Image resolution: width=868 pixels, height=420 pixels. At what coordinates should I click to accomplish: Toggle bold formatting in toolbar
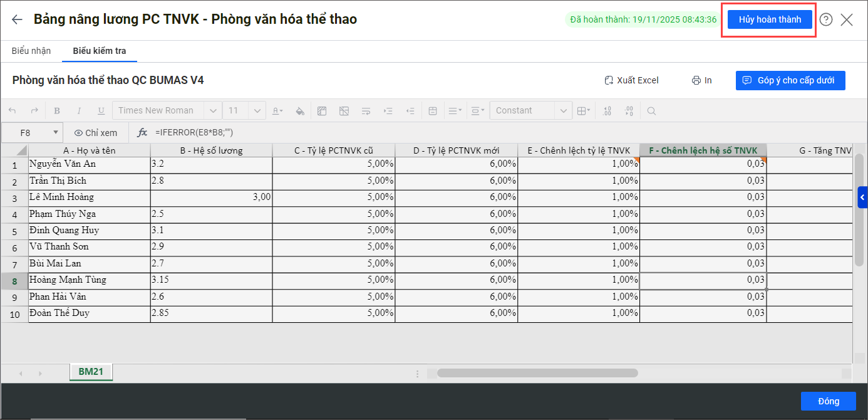click(x=57, y=111)
